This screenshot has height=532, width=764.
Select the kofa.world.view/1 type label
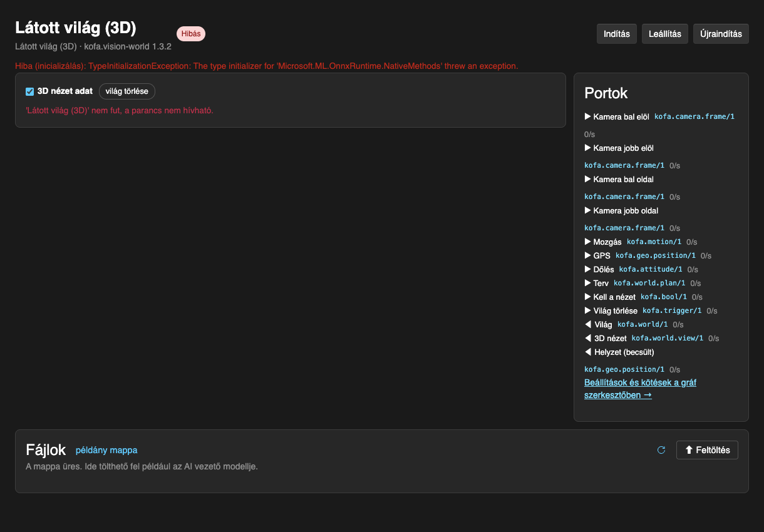click(668, 338)
